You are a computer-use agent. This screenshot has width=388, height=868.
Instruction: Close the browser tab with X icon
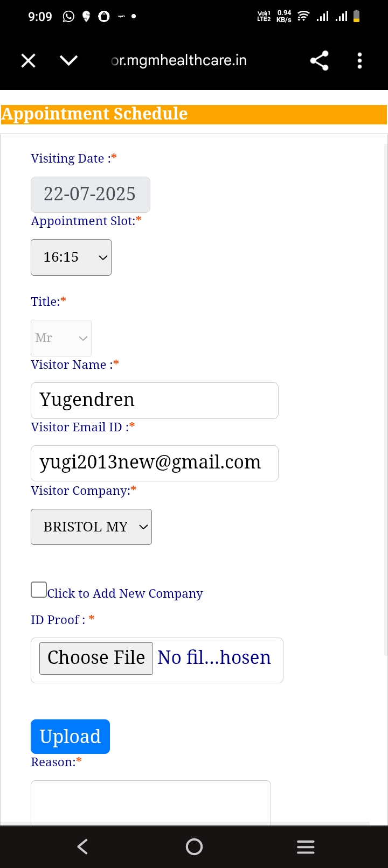tap(28, 61)
